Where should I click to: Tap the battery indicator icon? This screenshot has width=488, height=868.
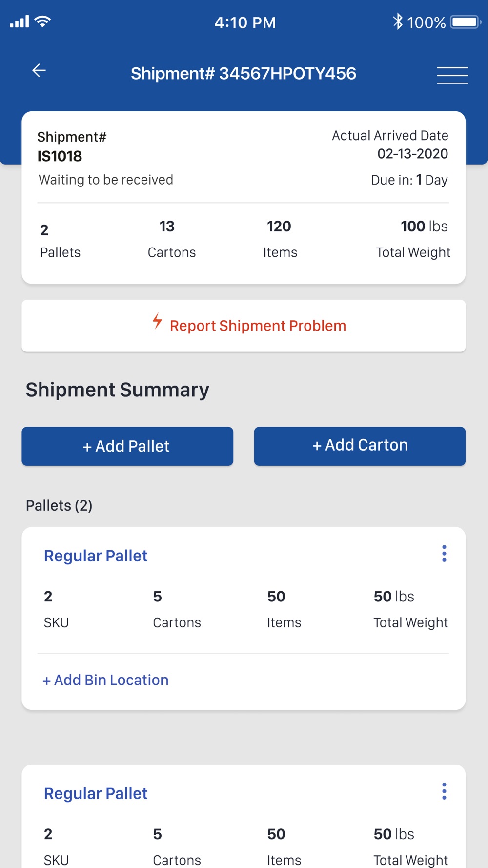point(466,22)
